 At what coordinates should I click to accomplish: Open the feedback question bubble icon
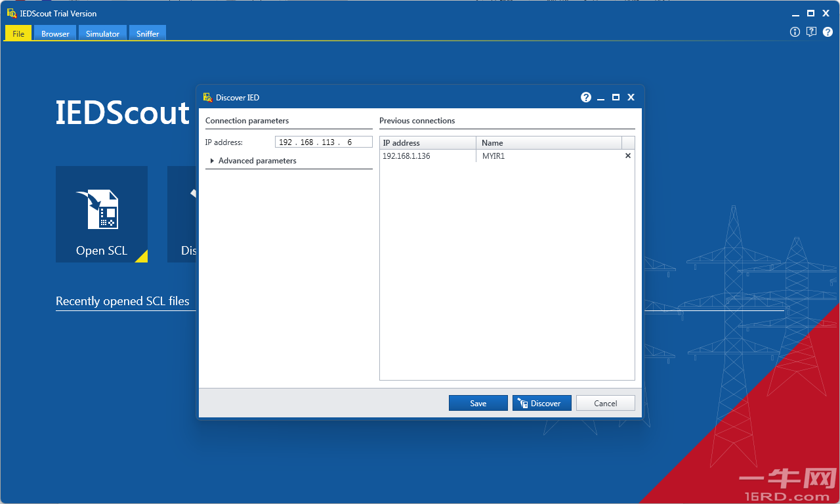(811, 31)
